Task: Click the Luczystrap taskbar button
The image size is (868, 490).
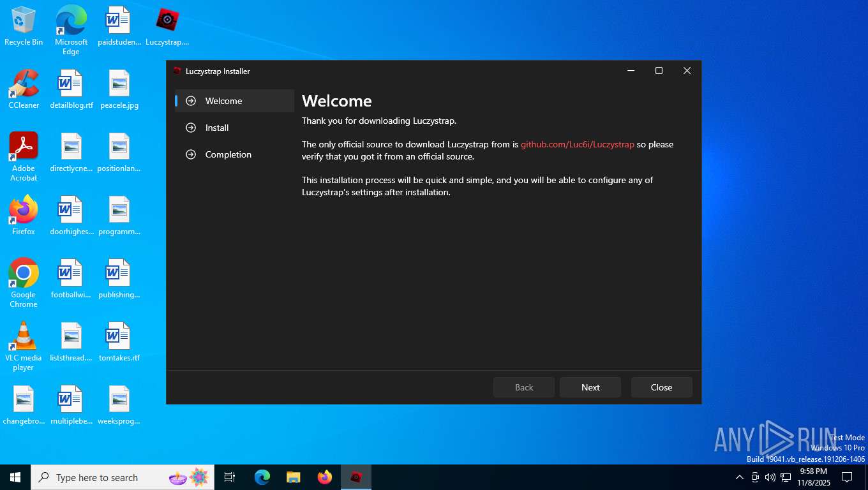Action: 356,477
